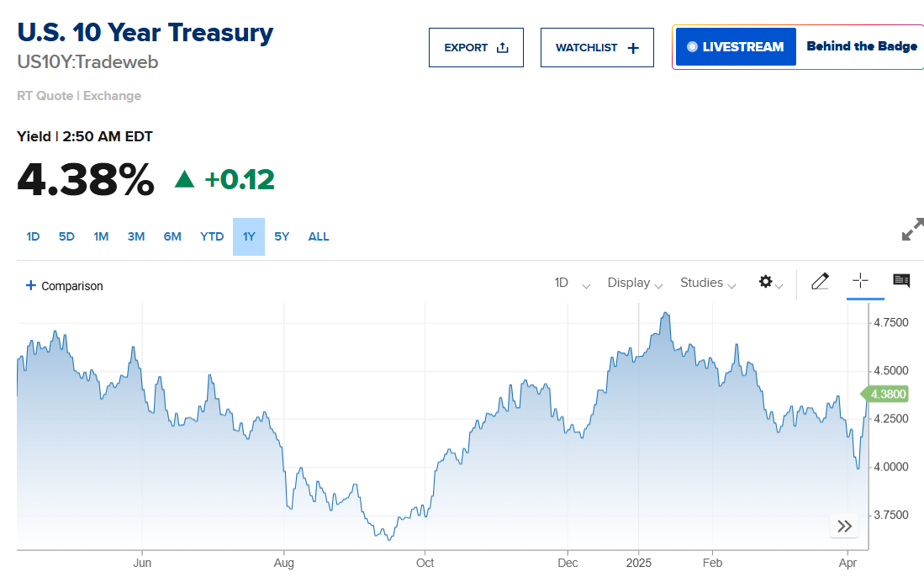
Task: Add US10Y to Watchlist
Action: [597, 47]
